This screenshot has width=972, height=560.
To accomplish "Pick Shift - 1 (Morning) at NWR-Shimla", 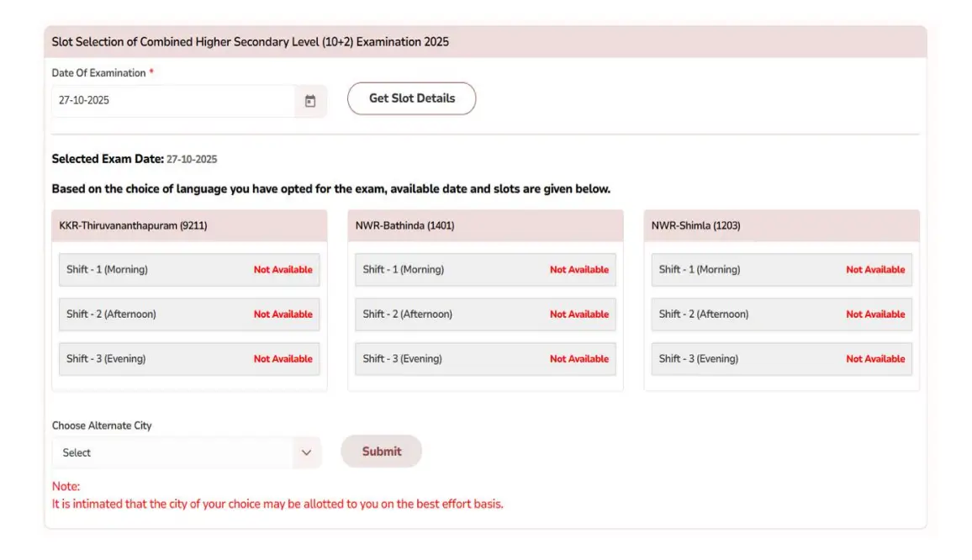I will (x=780, y=269).
